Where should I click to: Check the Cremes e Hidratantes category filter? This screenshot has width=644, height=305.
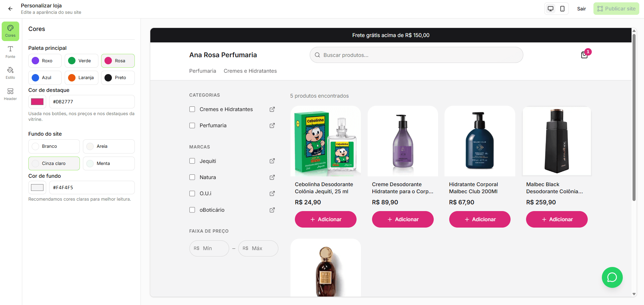pos(192,109)
